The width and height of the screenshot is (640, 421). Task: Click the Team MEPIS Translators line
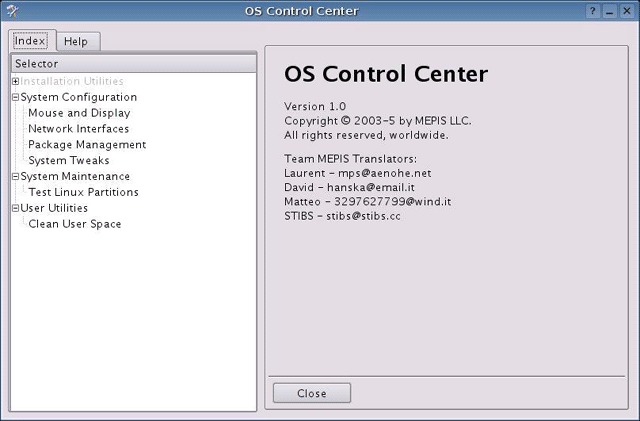[x=351, y=159]
